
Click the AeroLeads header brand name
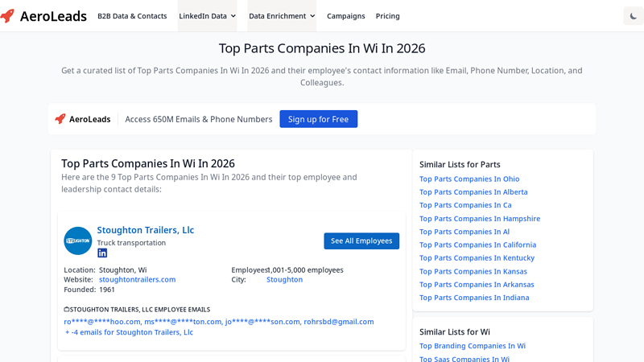click(x=53, y=16)
